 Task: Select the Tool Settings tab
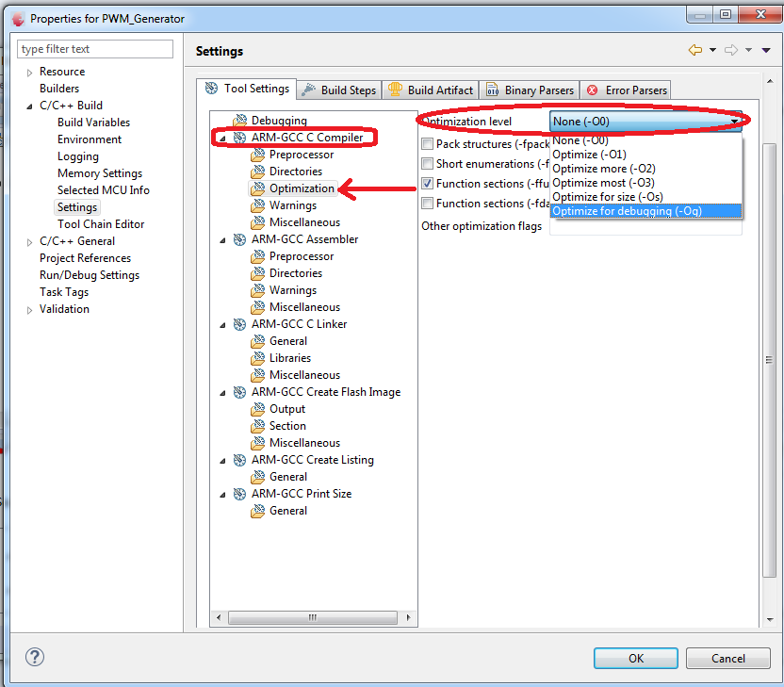point(247,89)
